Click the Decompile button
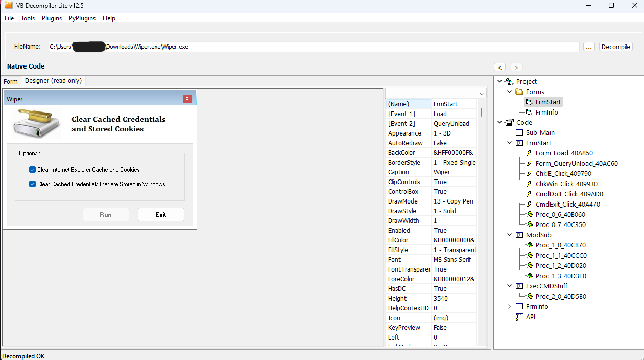Image resolution: width=644 pixels, height=360 pixels. 615,47
